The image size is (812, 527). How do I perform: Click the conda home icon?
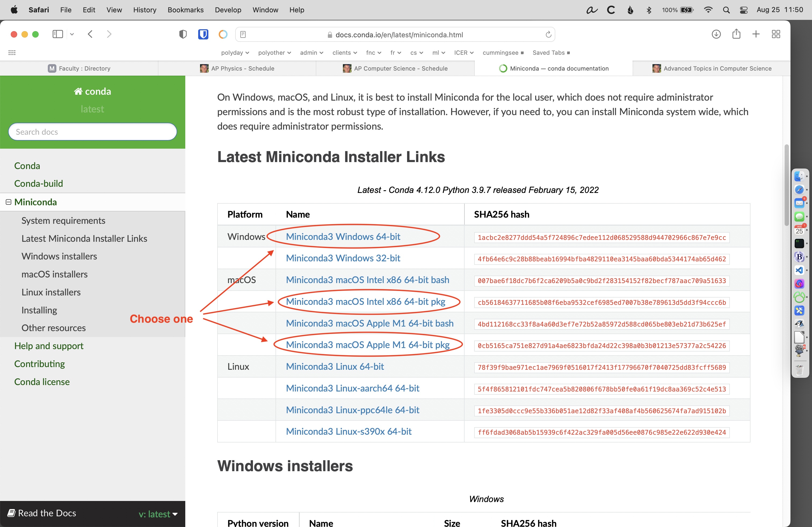[78, 91]
